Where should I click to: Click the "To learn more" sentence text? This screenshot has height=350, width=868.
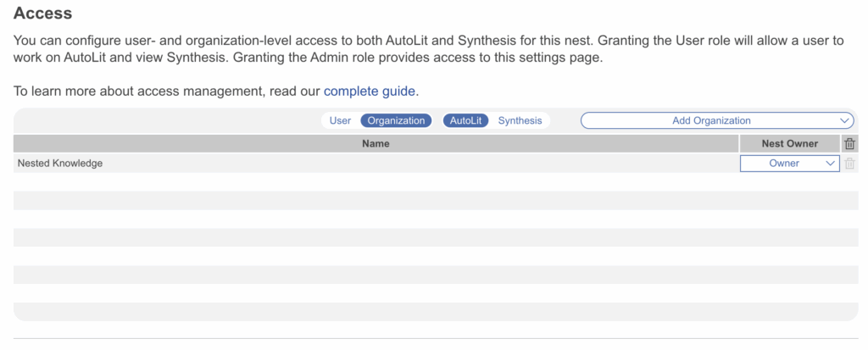point(168,91)
